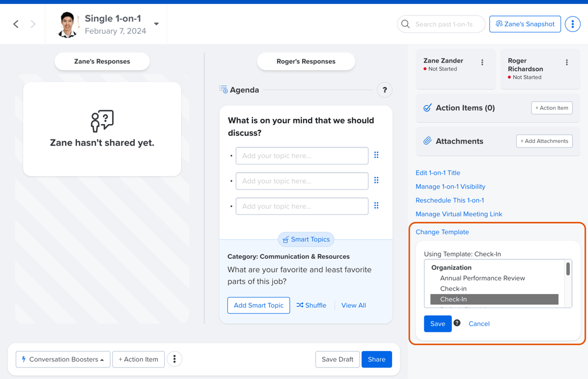Click drag handle beside first topic field
The width and height of the screenshot is (588, 379).
(x=376, y=155)
